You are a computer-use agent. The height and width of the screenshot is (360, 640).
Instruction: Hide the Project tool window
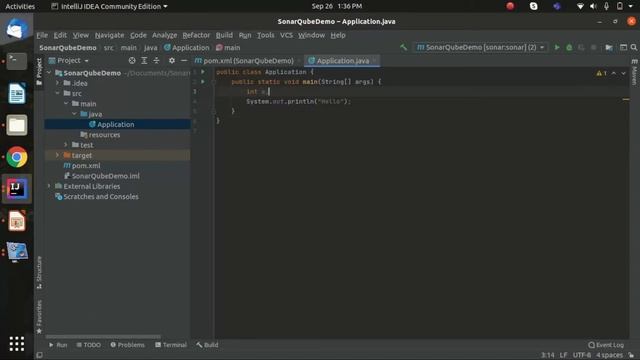pos(184,60)
